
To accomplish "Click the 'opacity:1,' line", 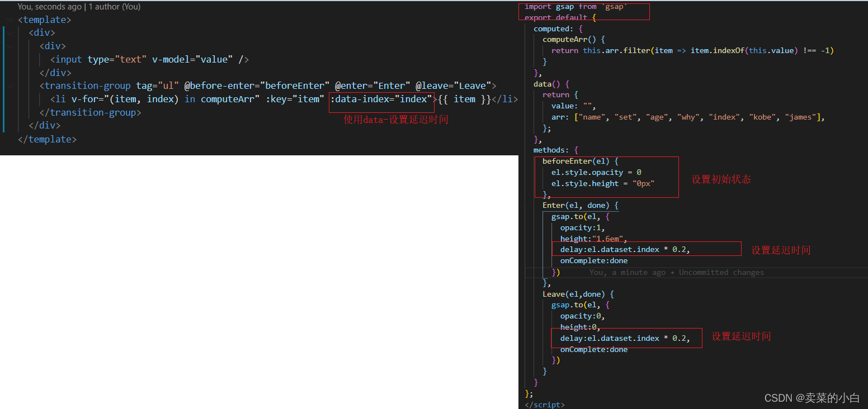I will 583,228.
